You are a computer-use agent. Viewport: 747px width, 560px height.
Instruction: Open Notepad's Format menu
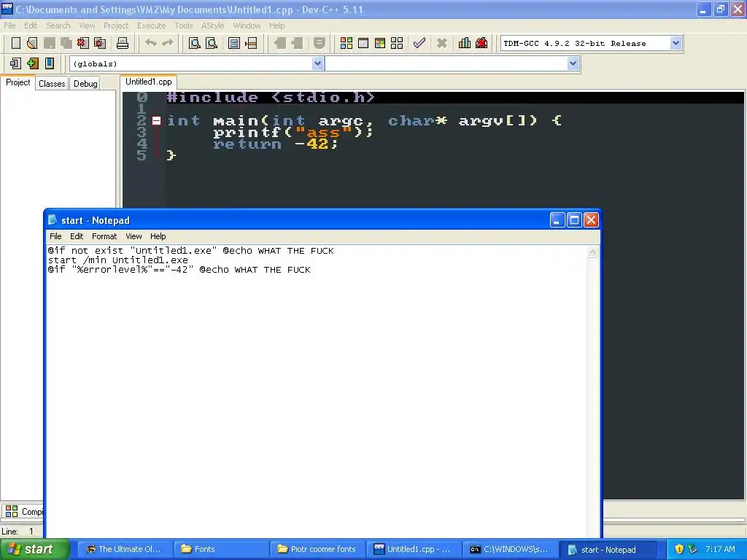pyautogui.click(x=104, y=236)
